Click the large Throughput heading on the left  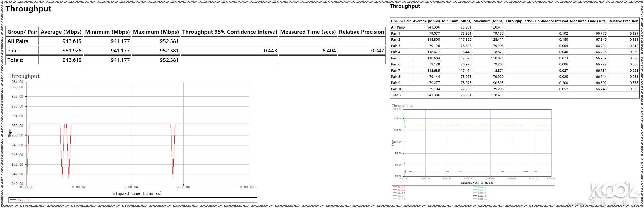[x=29, y=9]
